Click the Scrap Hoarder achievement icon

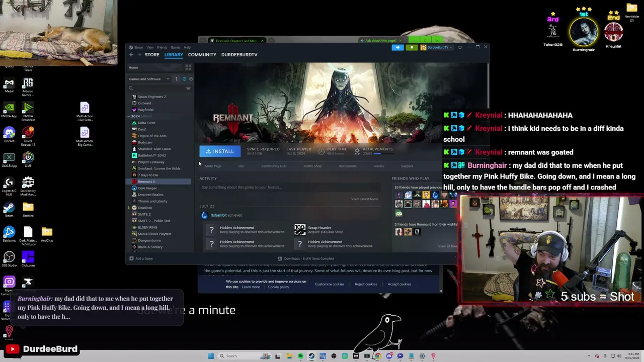tap(300, 230)
